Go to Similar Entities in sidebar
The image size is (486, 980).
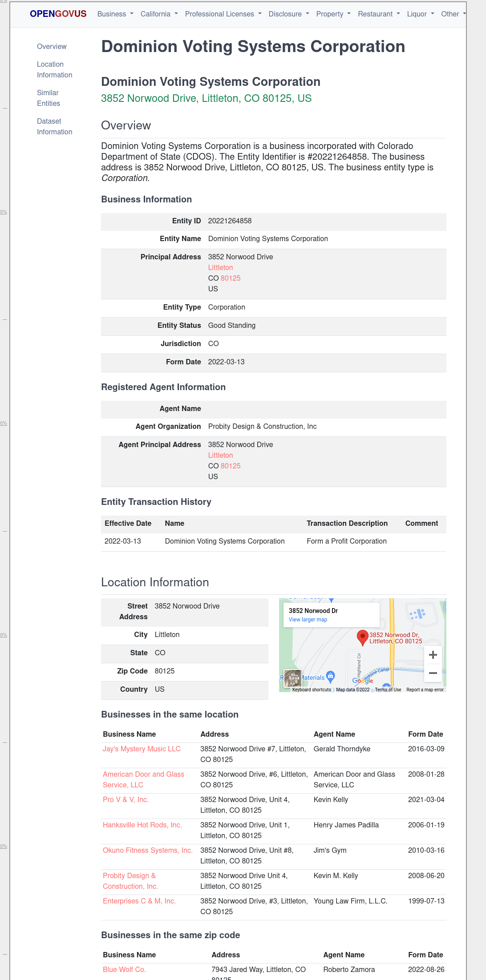coord(49,98)
